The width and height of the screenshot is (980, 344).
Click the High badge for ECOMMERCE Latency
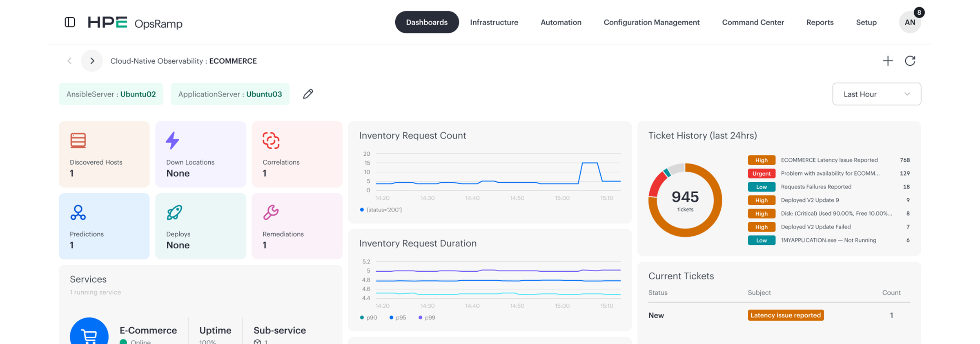(x=762, y=160)
